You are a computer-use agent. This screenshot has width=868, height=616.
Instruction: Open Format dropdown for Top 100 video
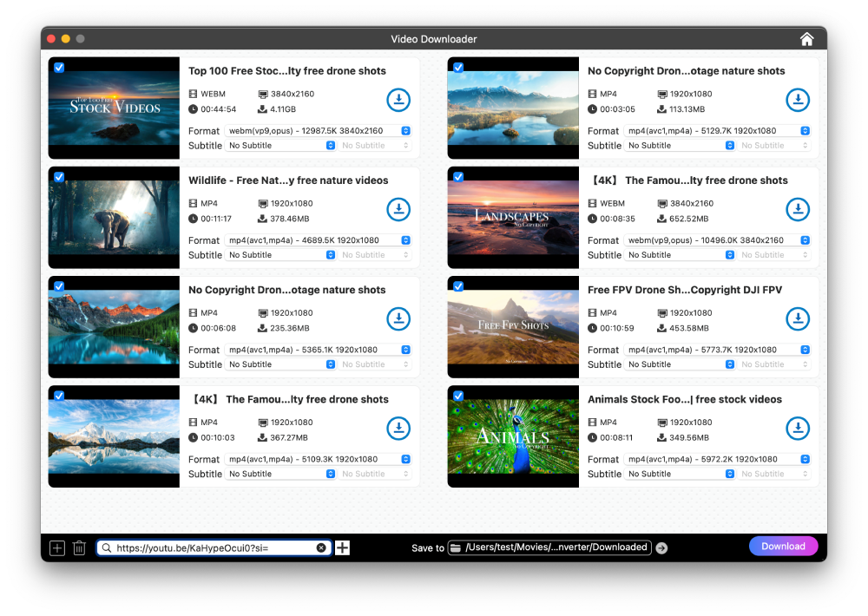point(318,131)
